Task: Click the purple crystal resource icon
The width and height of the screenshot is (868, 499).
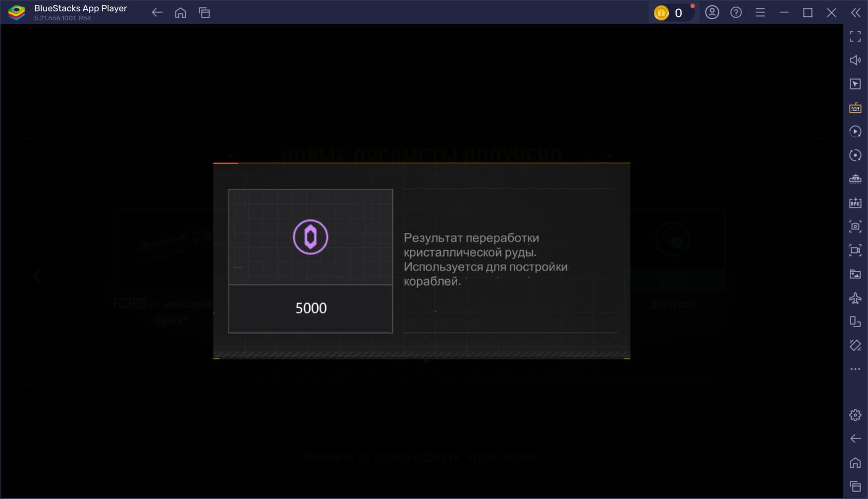Action: pyautogui.click(x=311, y=237)
